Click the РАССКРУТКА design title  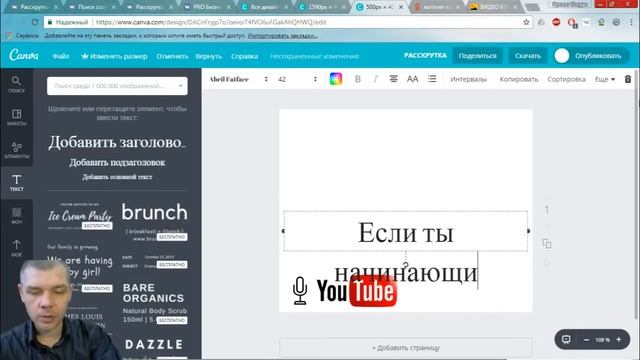[425, 55]
